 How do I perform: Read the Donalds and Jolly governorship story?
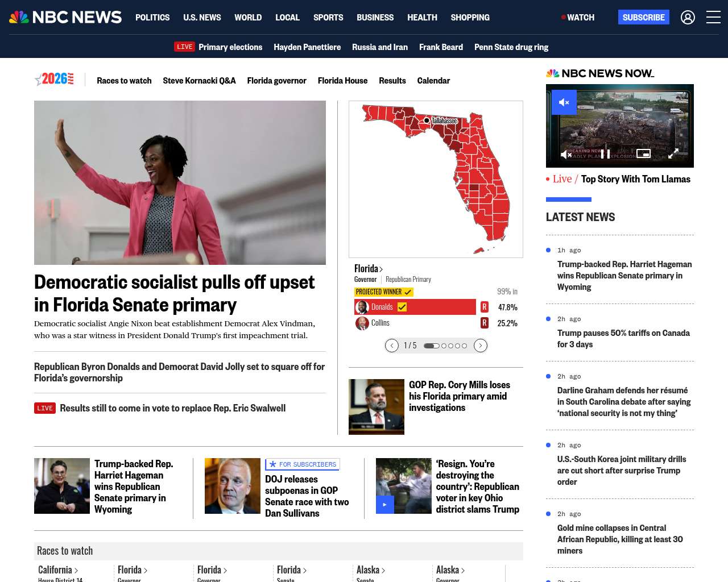[180, 372]
